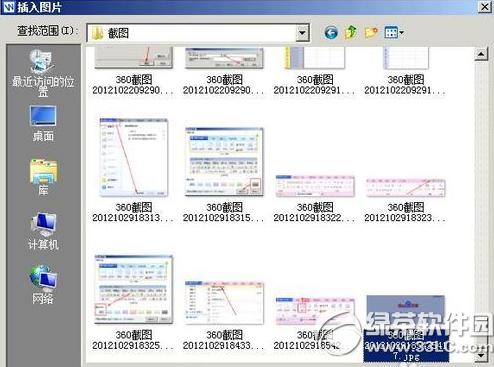
Task: Click the up-one-level folder icon
Action: click(x=351, y=32)
